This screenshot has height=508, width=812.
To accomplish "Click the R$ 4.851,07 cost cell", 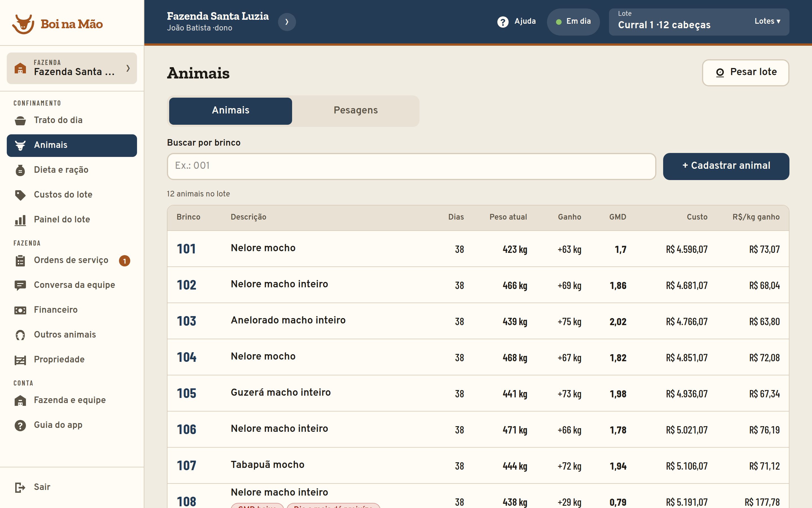I will point(687,358).
